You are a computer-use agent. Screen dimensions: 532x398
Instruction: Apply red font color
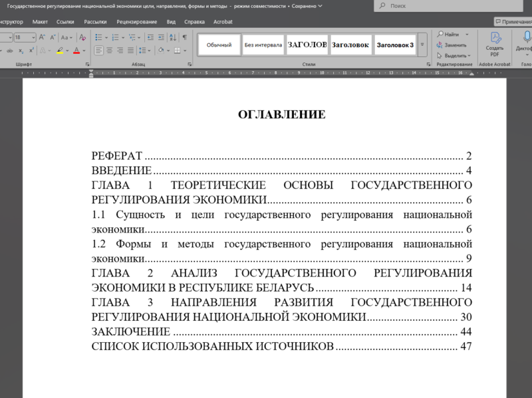point(76,50)
